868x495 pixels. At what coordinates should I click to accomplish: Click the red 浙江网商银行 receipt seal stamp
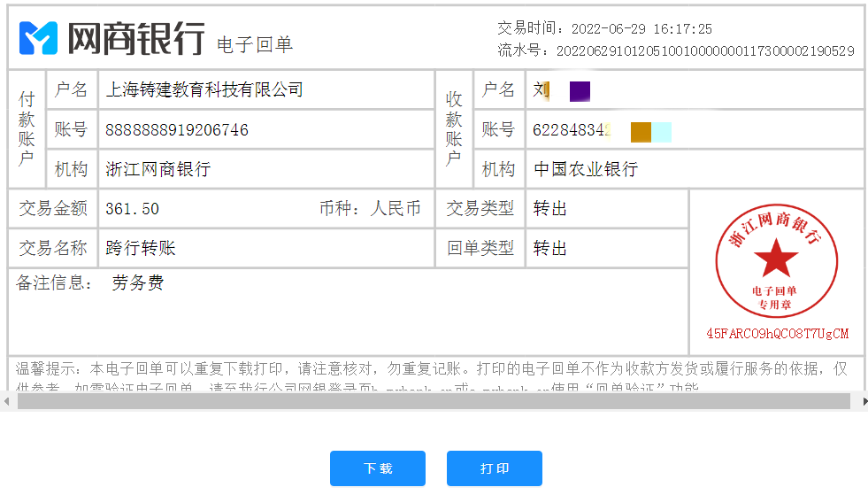tap(776, 260)
